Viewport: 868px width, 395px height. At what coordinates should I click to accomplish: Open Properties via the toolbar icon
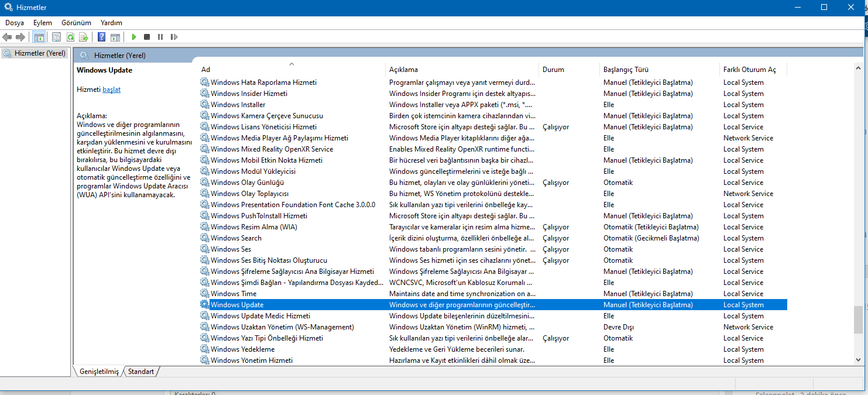pyautogui.click(x=56, y=37)
